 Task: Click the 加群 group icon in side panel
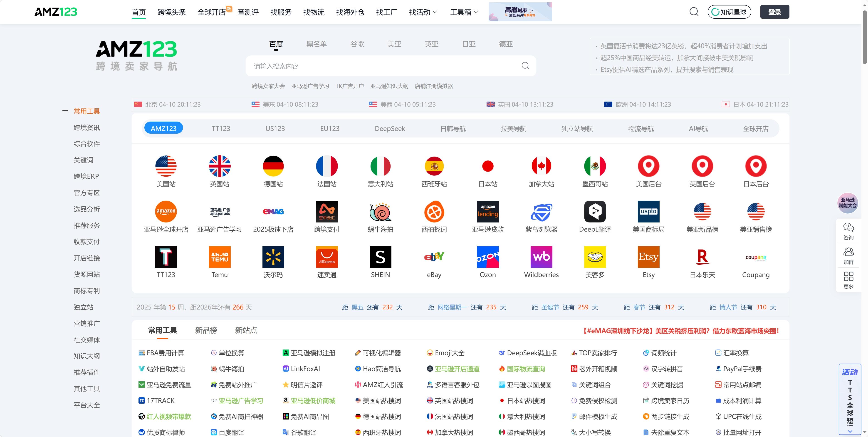[x=848, y=252]
